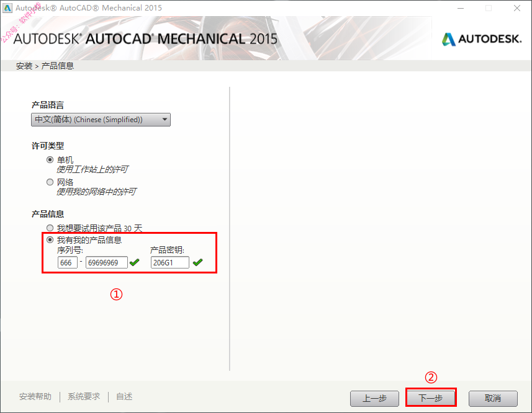Click the 产品信息 section heading

click(x=48, y=214)
